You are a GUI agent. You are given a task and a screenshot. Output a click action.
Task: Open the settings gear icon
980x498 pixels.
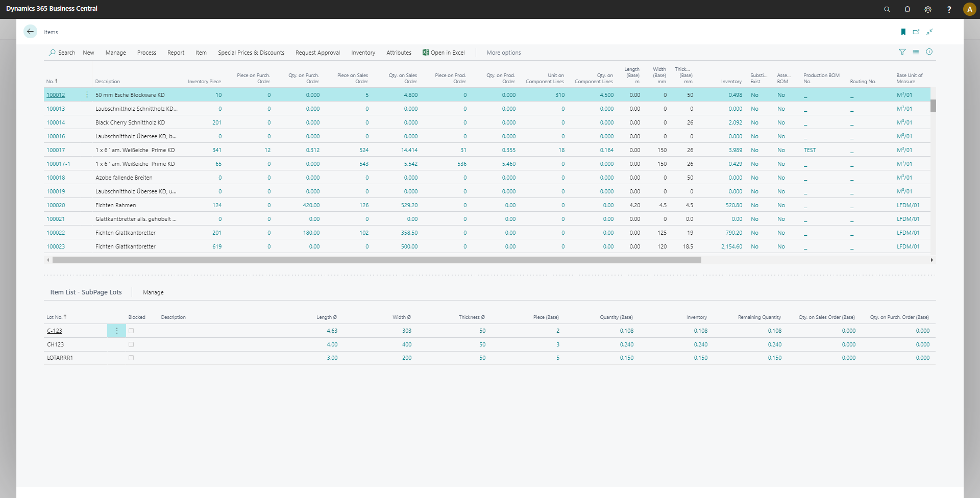click(928, 9)
